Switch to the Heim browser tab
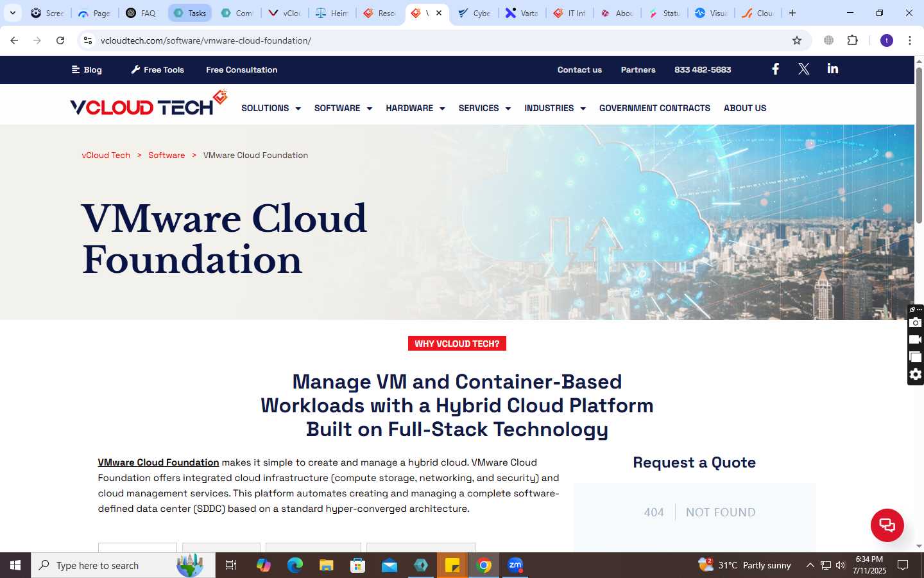 (x=332, y=13)
